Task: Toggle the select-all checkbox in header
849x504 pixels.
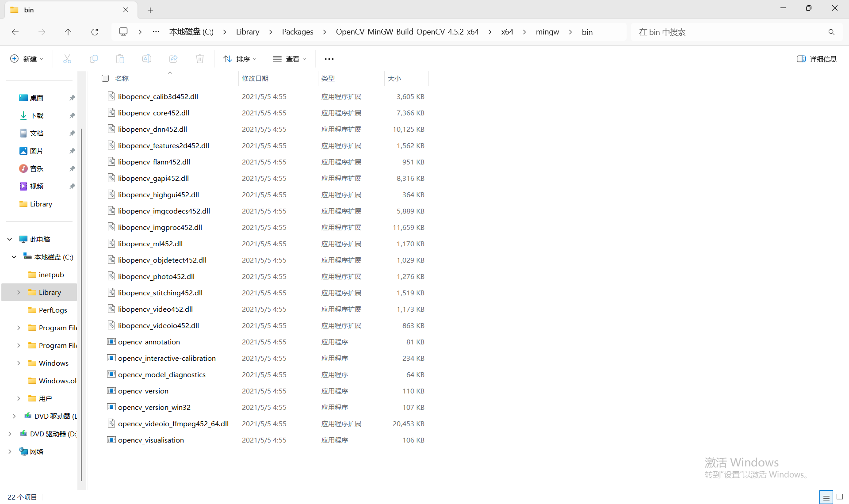Action: coord(105,78)
